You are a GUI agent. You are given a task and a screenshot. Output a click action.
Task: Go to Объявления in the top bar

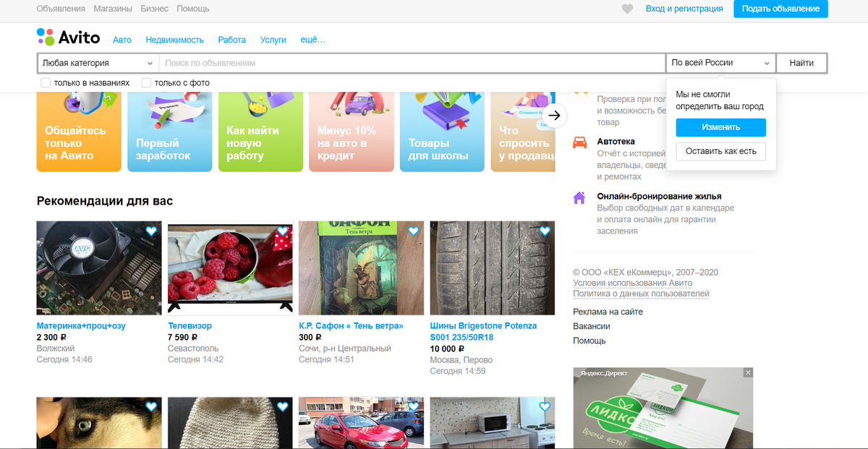(61, 9)
